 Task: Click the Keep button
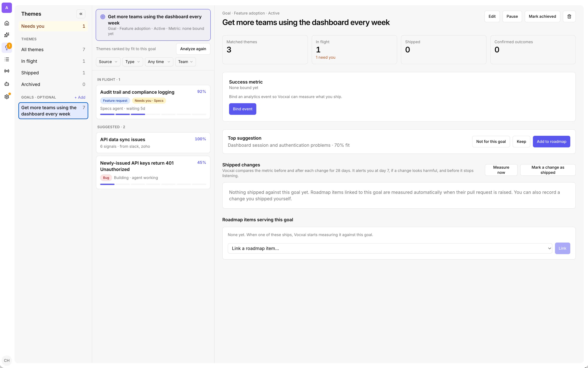[x=521, y=142]
